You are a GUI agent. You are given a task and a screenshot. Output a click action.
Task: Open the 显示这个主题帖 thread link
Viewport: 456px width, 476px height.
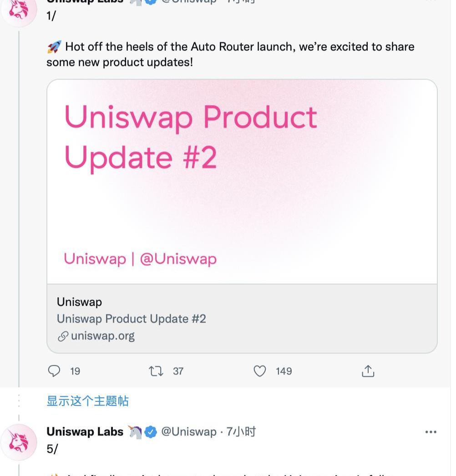pyautogui.click(x=88, y=401)
